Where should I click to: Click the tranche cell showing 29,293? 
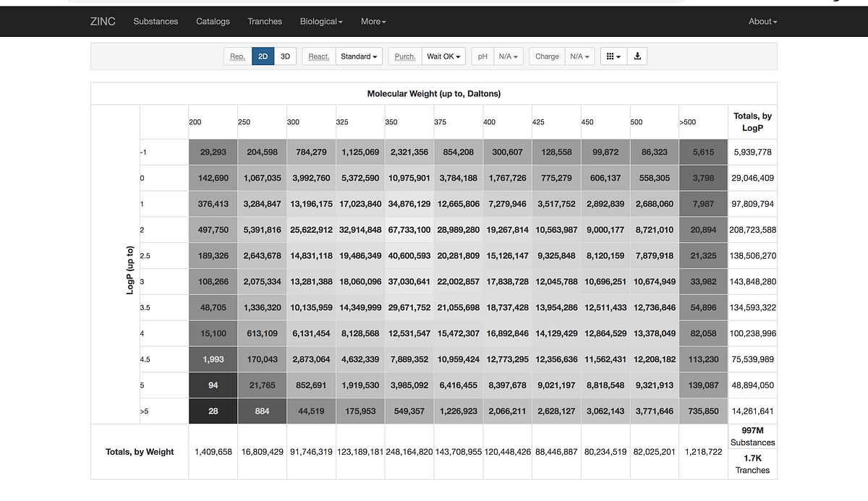point(213,152)
